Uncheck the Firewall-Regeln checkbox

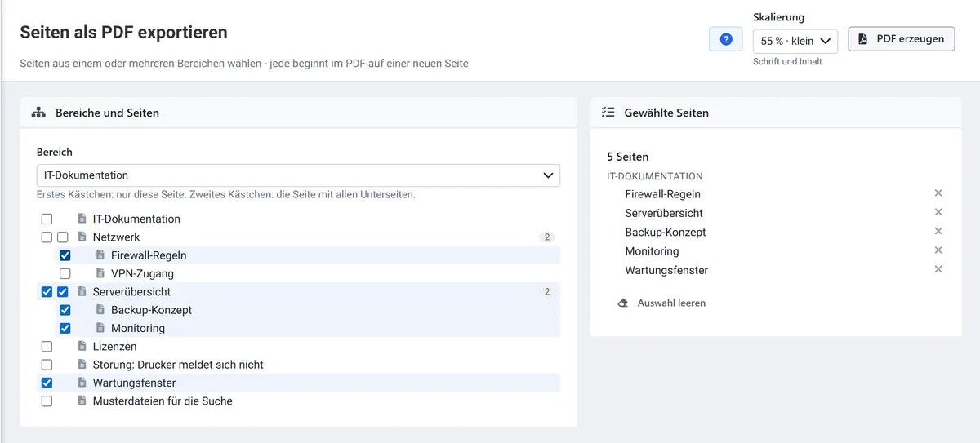65,255
